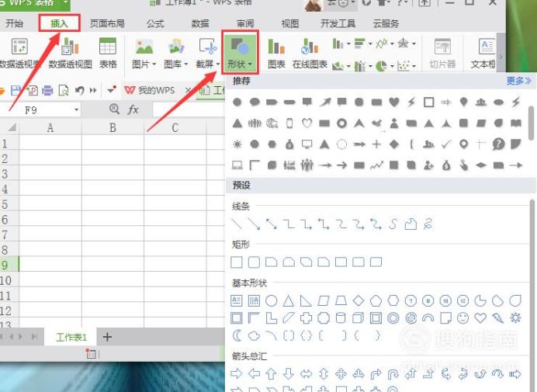Choose the cloud shape in 基本形状
Image resolution: width=537 pixels, height=392 pixels.
coord(254,335)
